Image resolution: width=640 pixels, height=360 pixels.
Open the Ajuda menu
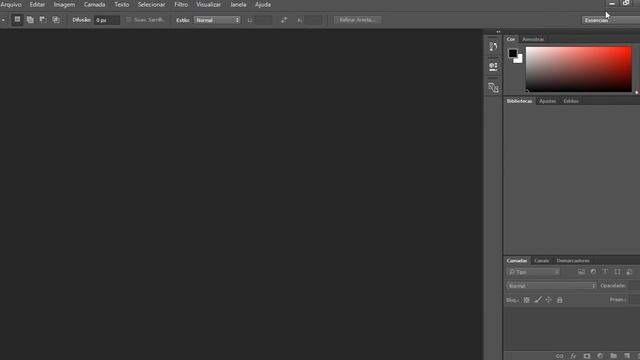(263, 4)
